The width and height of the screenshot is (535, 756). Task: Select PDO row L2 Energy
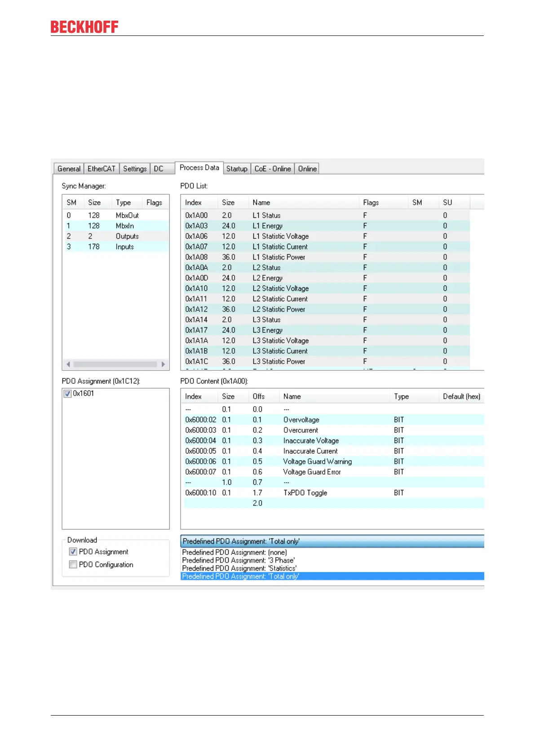coord(326,278)
